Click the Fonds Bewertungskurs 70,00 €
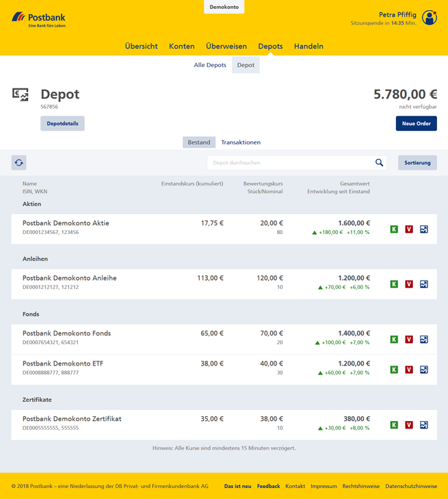This screenshot has width=448, height=499. point(272,333)
